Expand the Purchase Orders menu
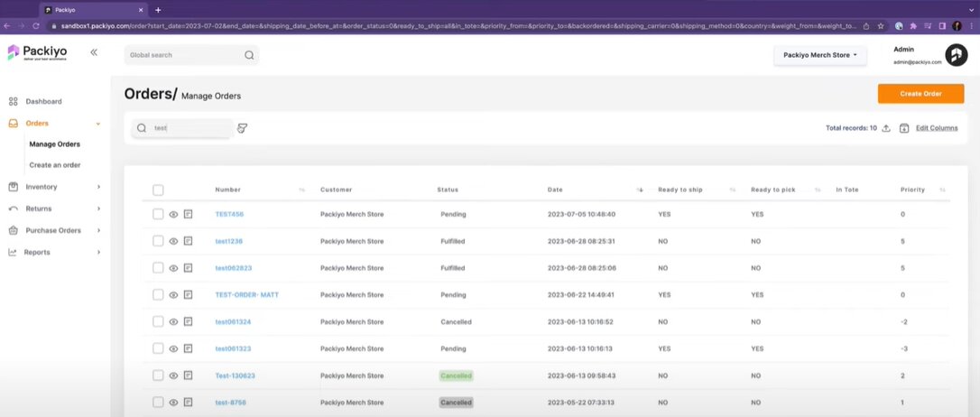 coord(53,230)
